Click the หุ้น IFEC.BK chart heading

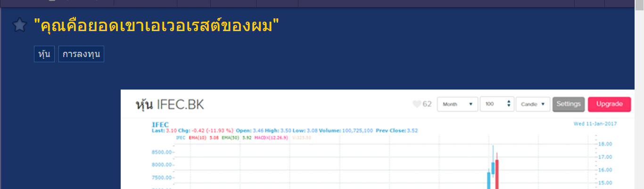(x=170, y=105)
